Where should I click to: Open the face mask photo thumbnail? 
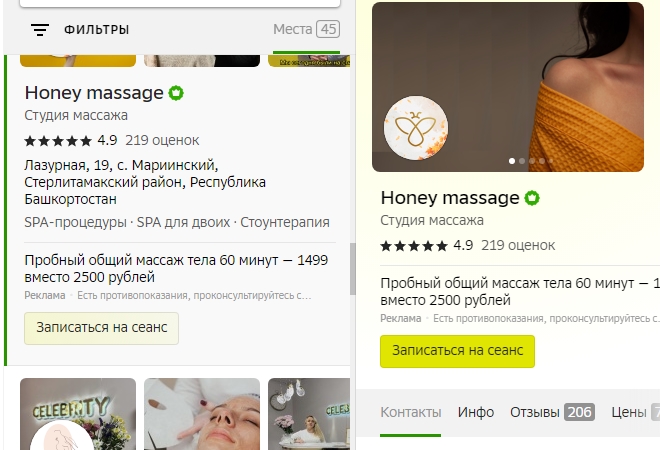202,414
